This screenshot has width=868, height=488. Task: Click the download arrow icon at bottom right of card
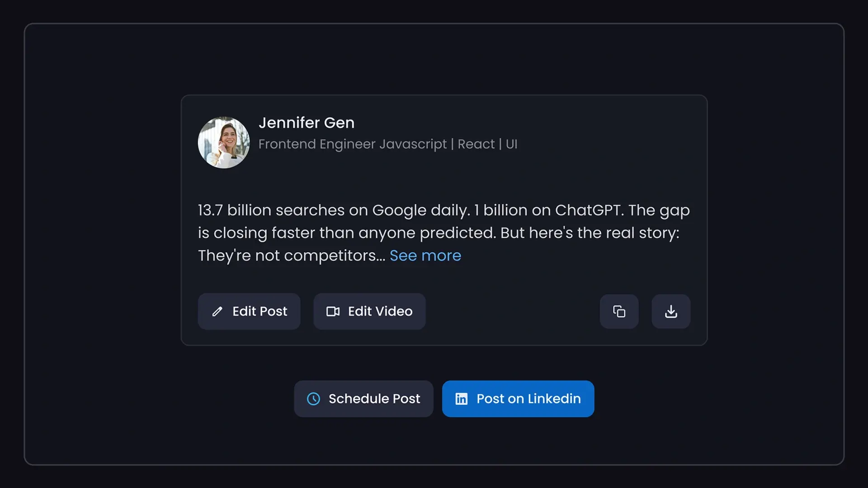pos(671,311)
